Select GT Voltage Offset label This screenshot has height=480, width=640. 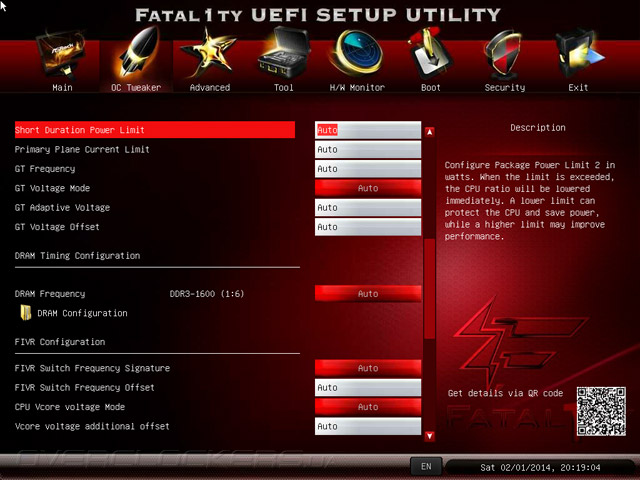(57, 227)
